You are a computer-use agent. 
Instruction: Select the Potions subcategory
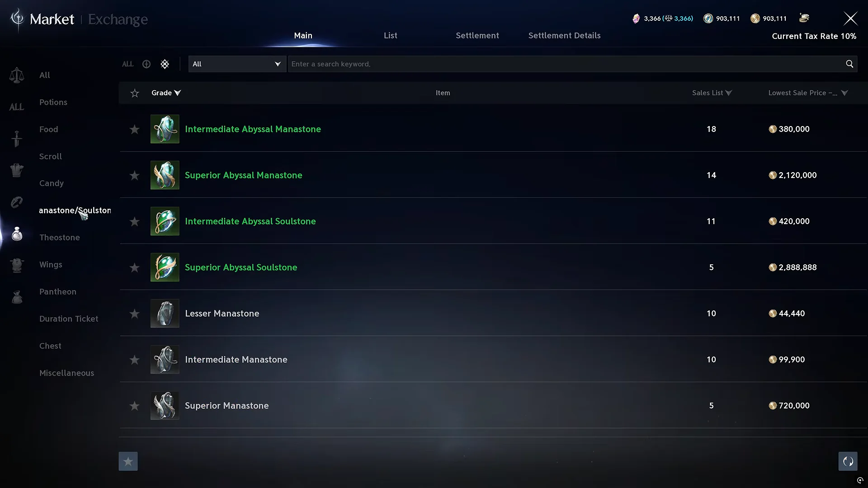(x=53, y=102)
